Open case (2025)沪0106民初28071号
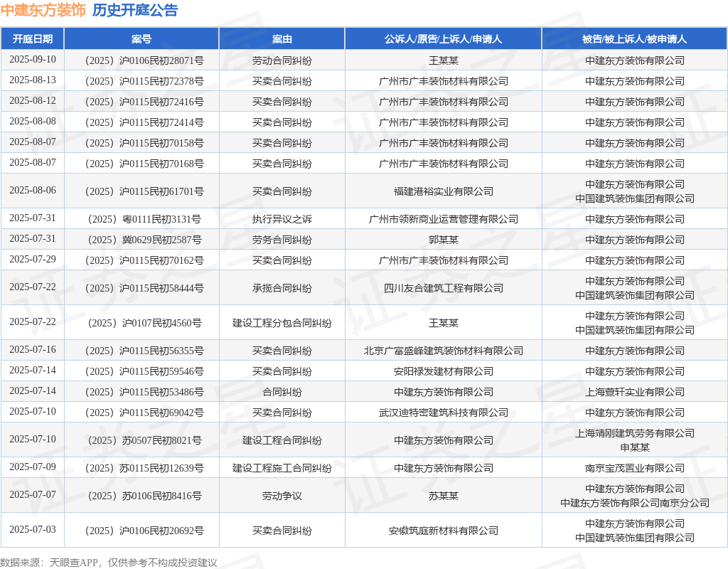 144,60
